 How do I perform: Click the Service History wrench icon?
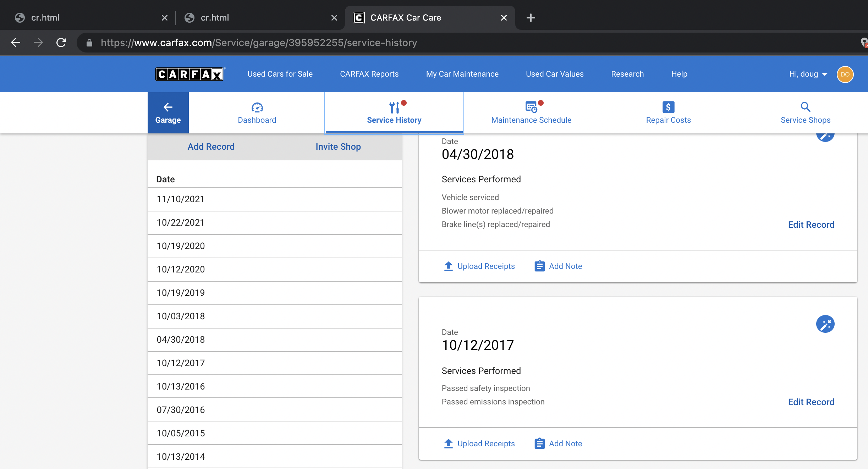tap(394, 107)
